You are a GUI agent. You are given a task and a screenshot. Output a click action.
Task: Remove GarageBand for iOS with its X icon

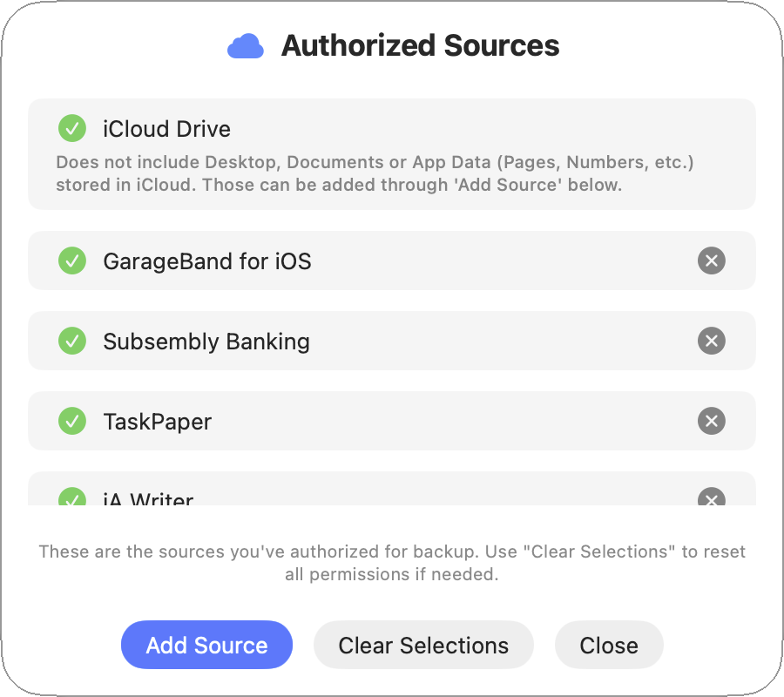coord(712,261)
